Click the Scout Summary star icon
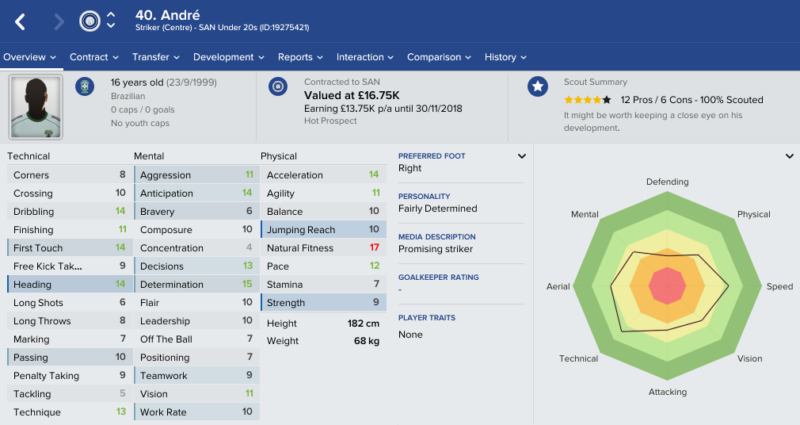This screenshot has width=800, height=425. click(x=538, y=86)
